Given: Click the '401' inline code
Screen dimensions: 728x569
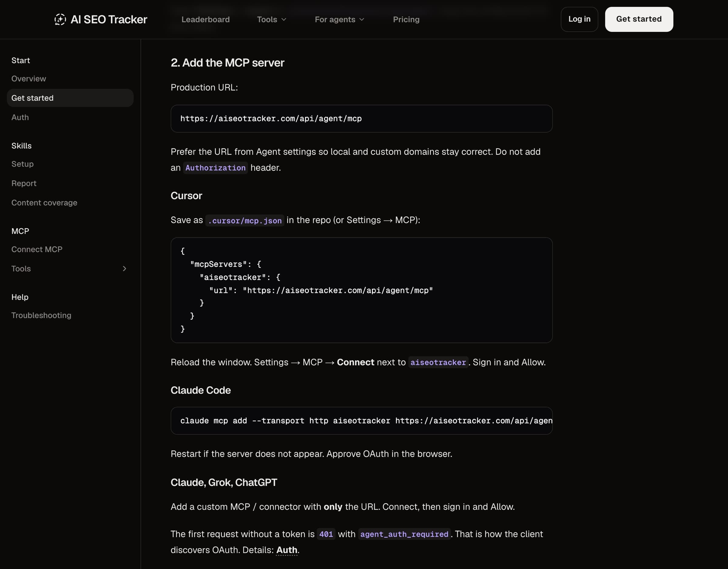Looking at the screenshot, I should pyautogui.click(x=326, y=534).
